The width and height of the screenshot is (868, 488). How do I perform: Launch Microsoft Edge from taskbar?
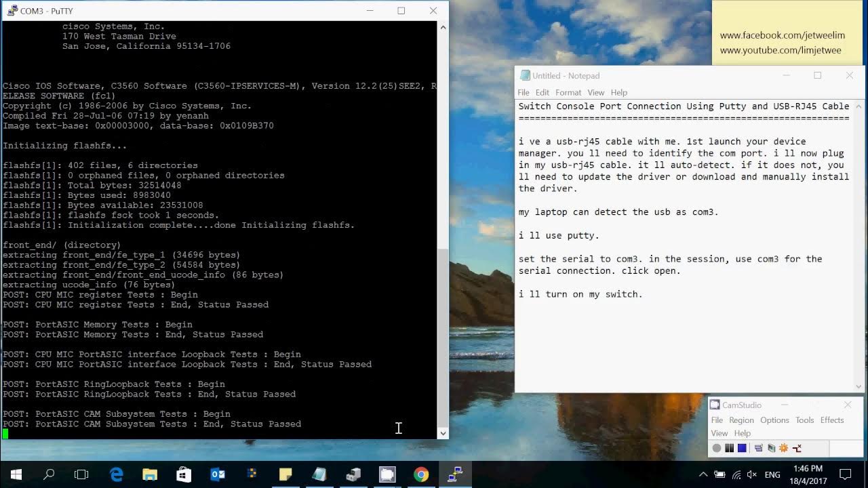pyautogui.click(x=116, y=474)
